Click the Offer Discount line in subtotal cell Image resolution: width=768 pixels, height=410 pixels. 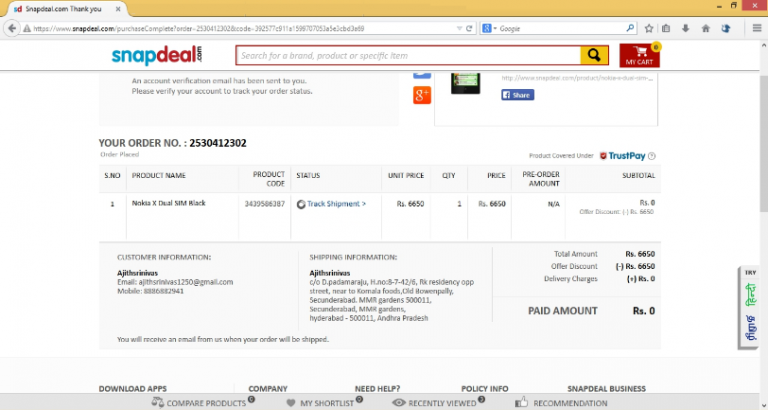[x=616, y=212]
